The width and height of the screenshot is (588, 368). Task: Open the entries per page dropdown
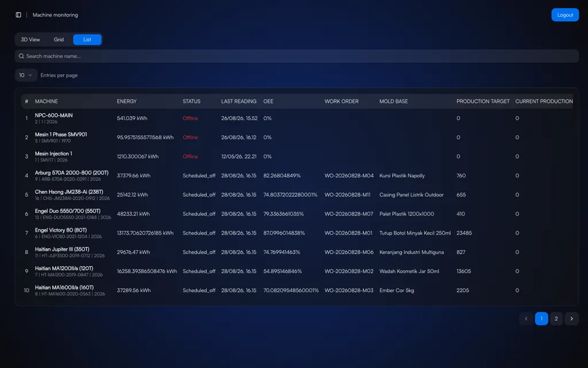26,75
